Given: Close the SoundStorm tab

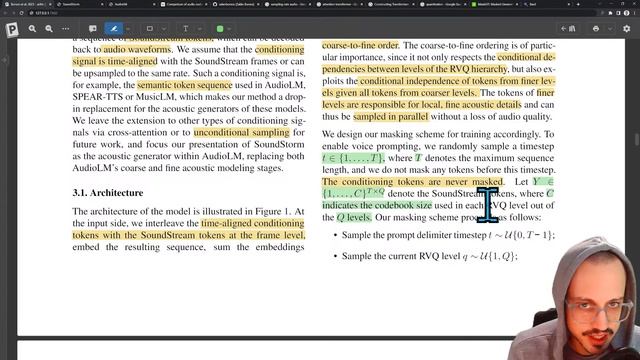Looking at the screenshot, I should [x=102, y=4].
